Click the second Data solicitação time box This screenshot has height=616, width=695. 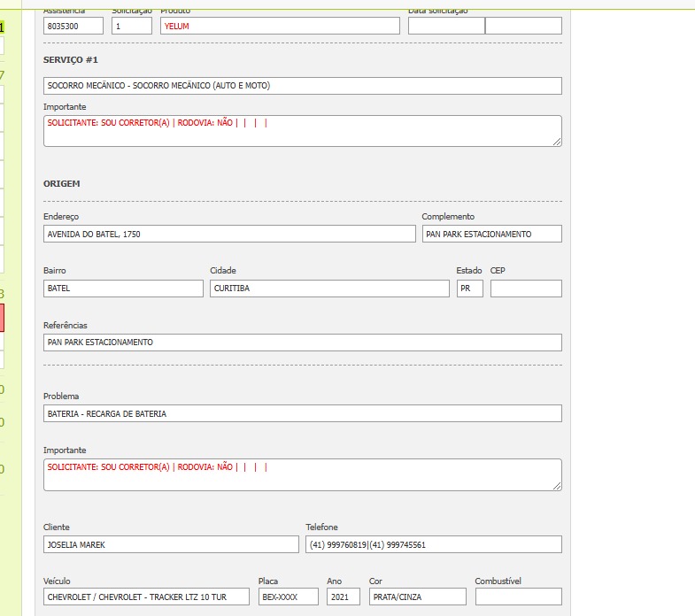coord(522,27)
